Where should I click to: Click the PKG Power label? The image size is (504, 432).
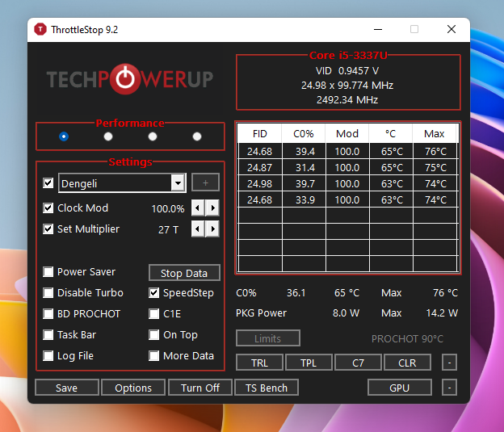tap(261, 313)
